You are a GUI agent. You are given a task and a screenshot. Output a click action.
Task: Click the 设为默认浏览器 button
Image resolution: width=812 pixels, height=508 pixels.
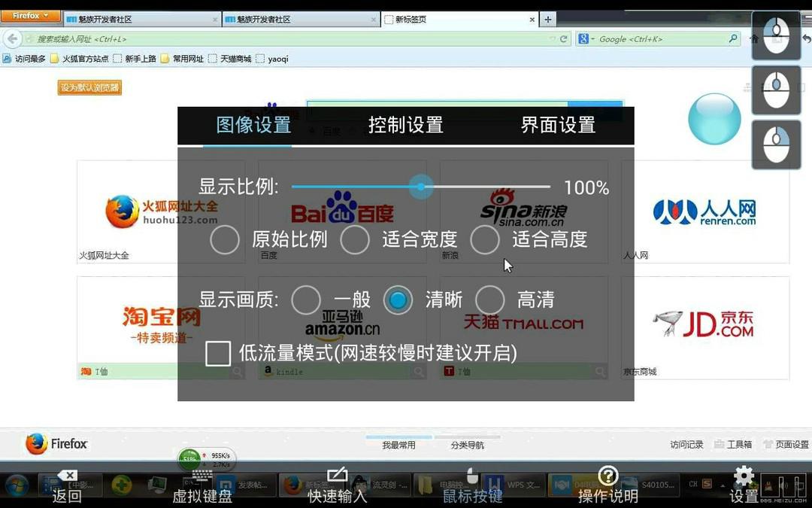(89, 88)
